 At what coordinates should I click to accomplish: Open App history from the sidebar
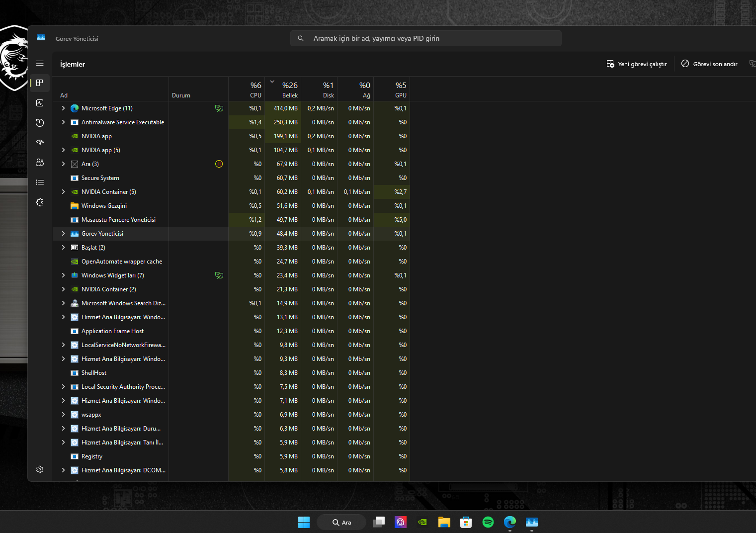40,123
